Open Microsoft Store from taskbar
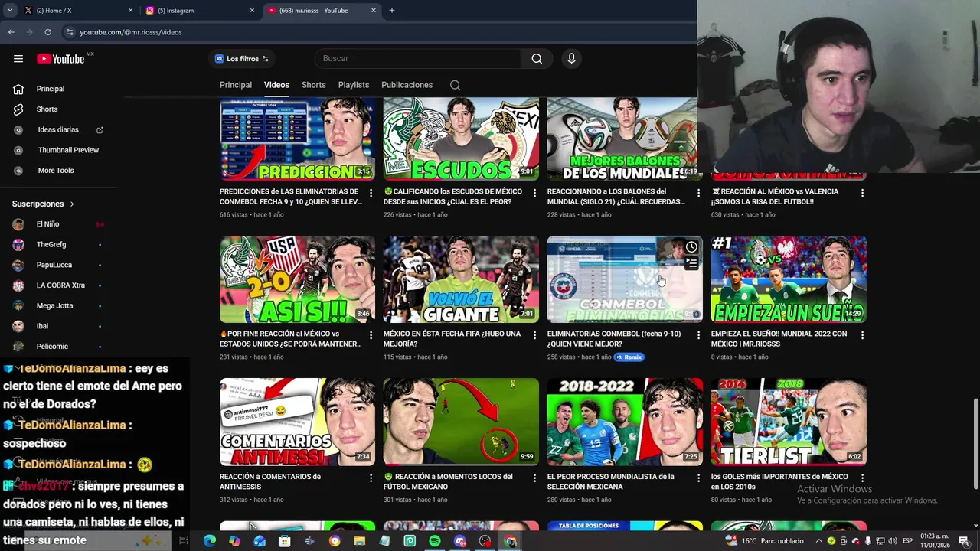980x551 pixels. point(284,541)
